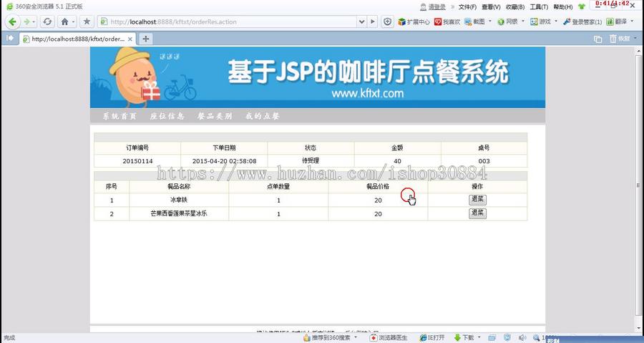Reload the page with the refresh icon
This screenshot has width=644, height=343.
click(x=47, y=21)
